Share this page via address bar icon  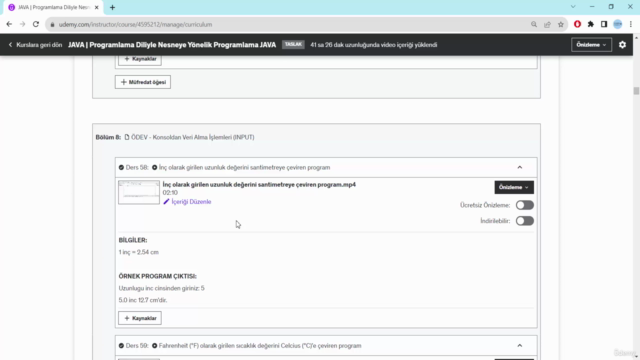coord(547,24)
